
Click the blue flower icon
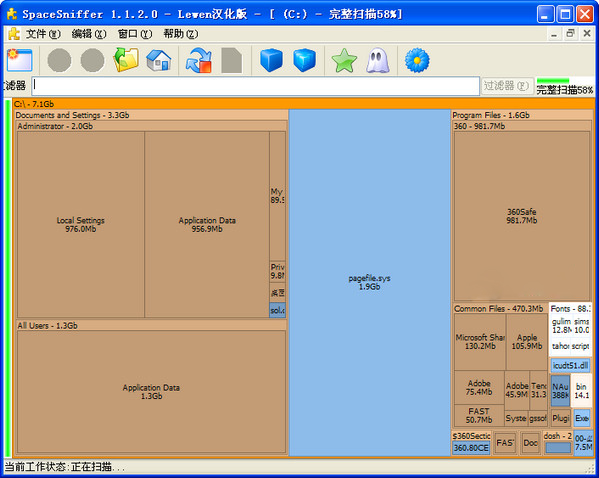pos(417,60)
